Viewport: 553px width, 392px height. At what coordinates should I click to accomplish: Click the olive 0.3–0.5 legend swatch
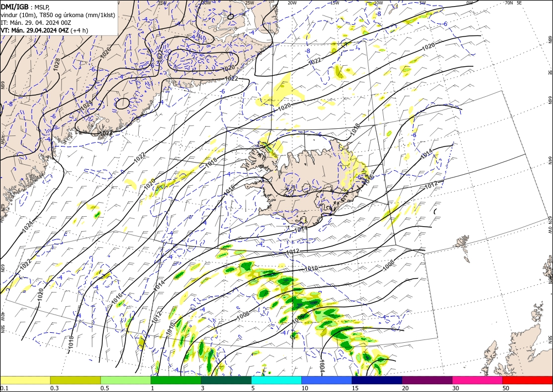75,380
